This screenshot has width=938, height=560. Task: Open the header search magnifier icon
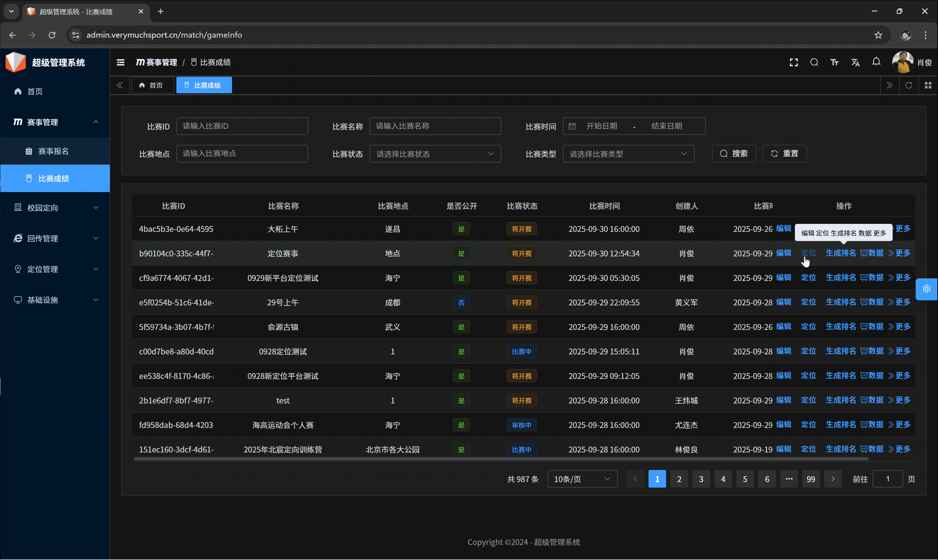point(814,62)
